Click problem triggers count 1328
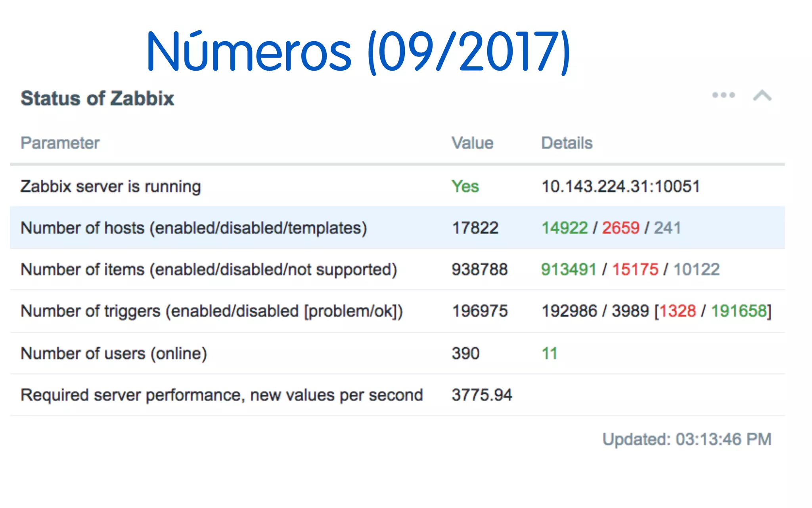This screenshot has width=812, height=508. [x=677, y=311]
